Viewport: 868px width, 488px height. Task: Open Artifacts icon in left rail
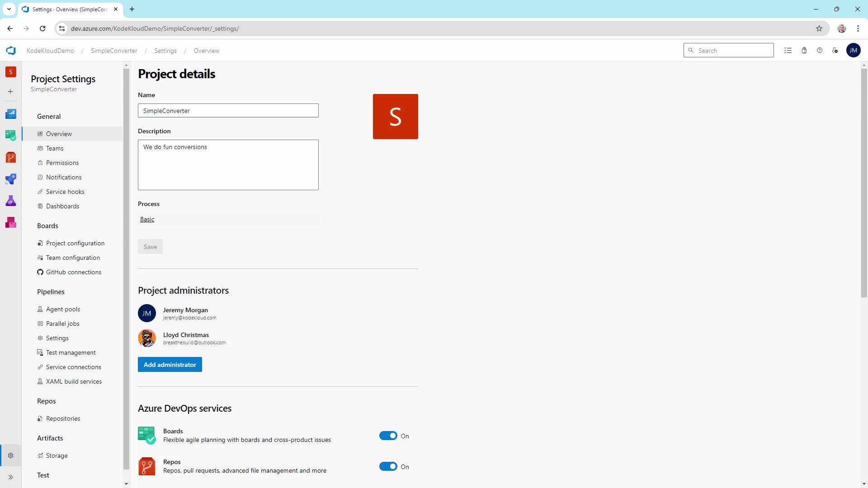[10, 222]
